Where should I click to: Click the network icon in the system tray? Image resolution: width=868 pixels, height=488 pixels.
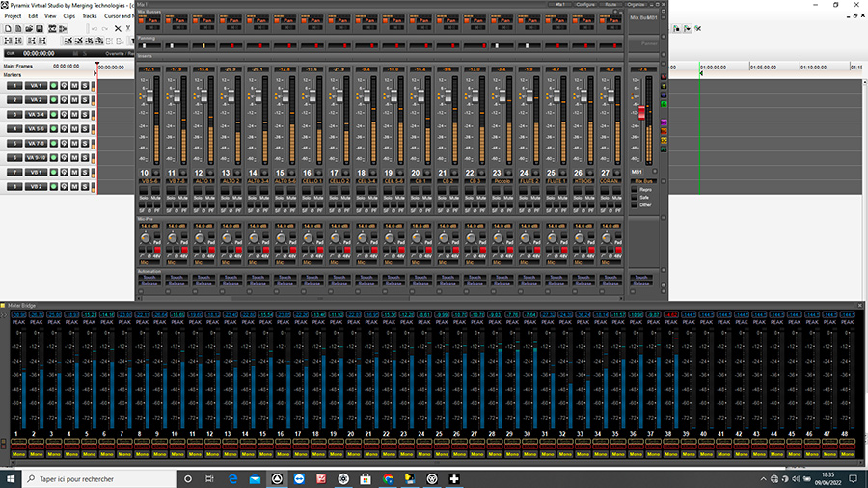click(x=774, y=479)
